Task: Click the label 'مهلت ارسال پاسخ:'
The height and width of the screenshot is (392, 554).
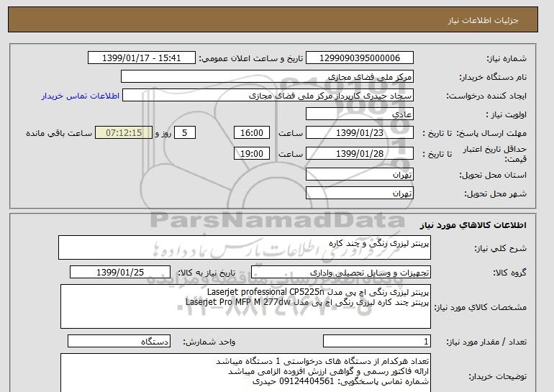Action: point(491,133)
